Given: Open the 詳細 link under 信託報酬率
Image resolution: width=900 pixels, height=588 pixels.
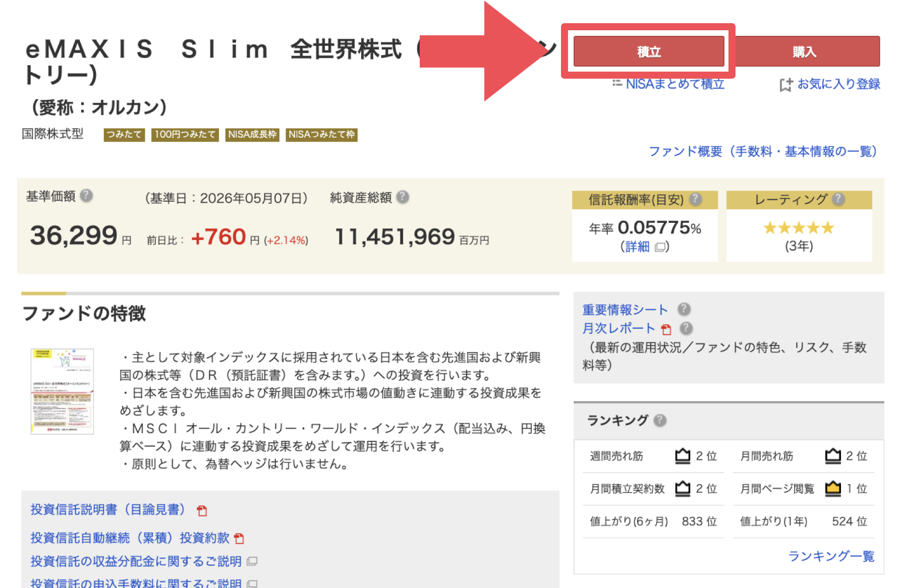Looking at the screenshot, I should click(x=638, y=247).
